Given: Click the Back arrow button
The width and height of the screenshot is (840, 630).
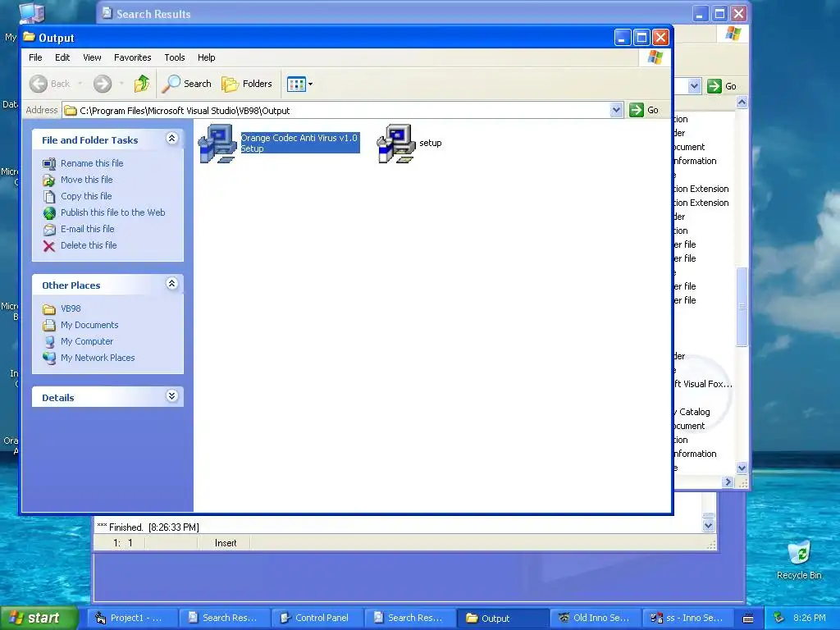Looking at the screenshot, I should [50, 84].
